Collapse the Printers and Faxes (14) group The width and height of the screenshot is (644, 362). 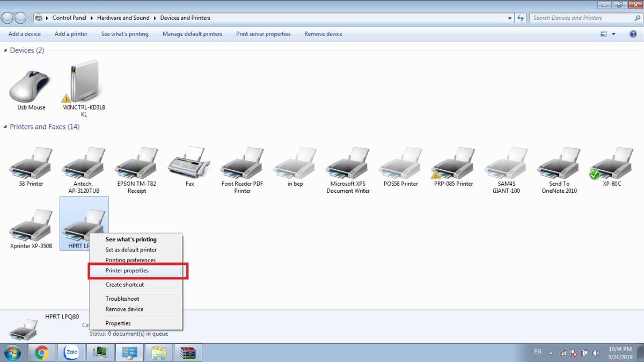(x=5, y=127)
